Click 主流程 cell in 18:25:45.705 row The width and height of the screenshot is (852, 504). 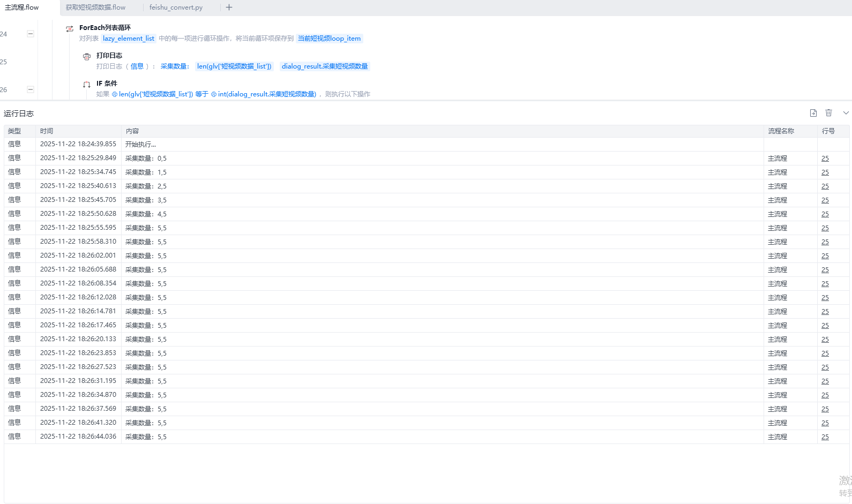coord(778,200)
